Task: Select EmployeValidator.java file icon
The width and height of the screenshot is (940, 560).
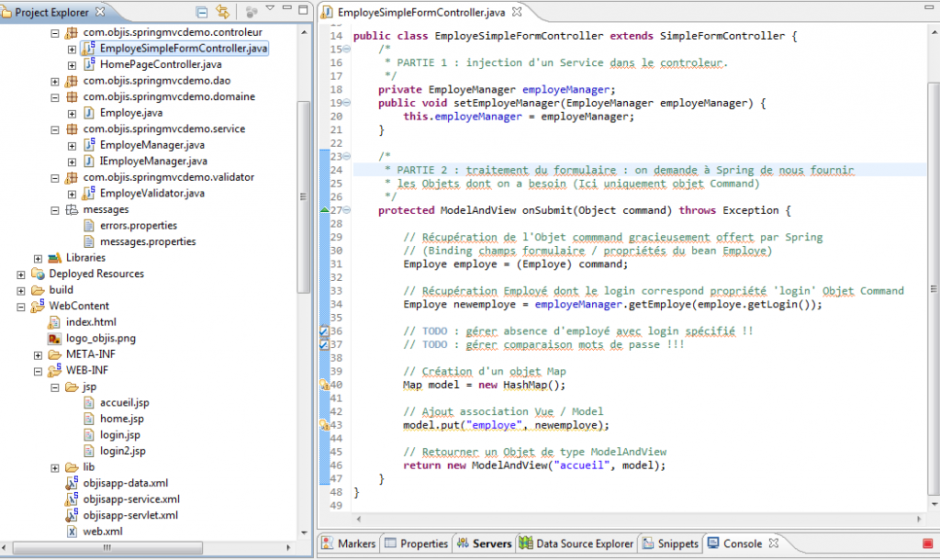Action: click(89, 193)
